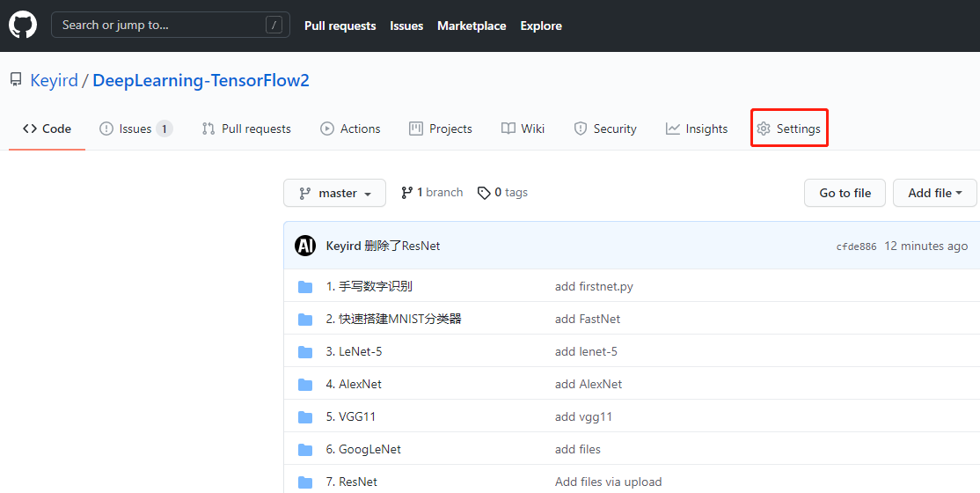Open Explore from the top navigation

(541, 26)
